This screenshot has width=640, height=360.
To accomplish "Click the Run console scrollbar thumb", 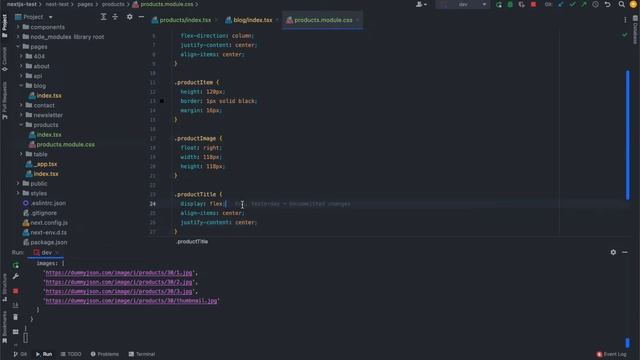I will [627, 342].
